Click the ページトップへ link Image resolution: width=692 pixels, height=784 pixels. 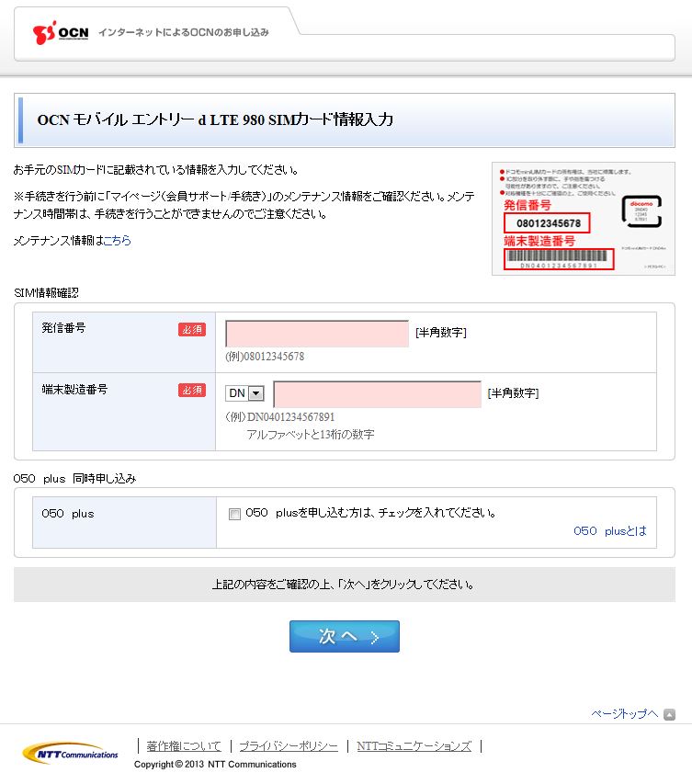pos(625,714)
